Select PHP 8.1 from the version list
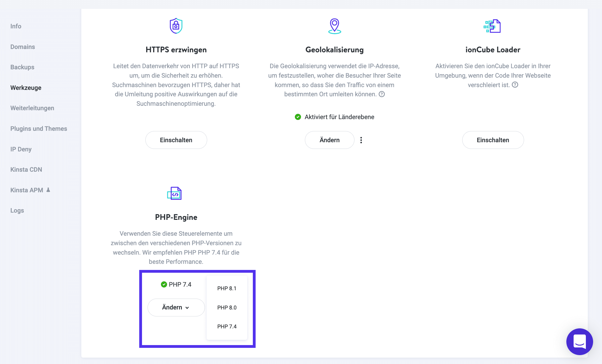This screenshot has width=602, height=364. coord(227,288)
